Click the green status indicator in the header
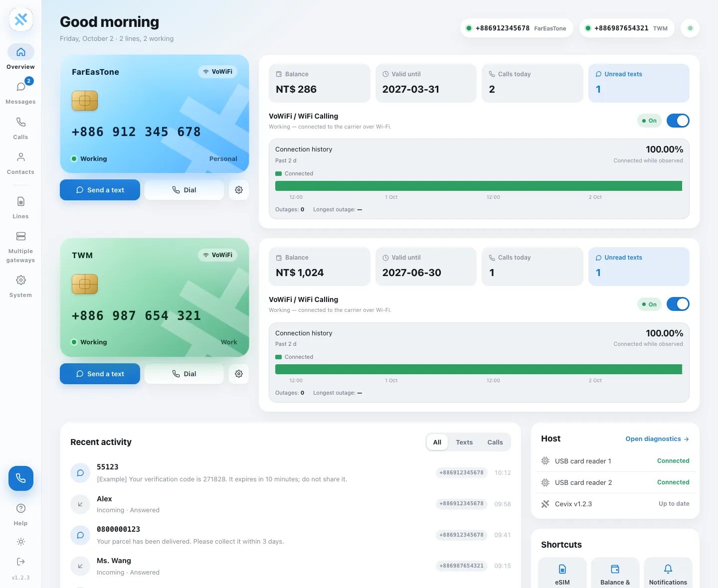The width and height of the screenshot is (718, 588). pyautogui.click(x=690, y=28)
